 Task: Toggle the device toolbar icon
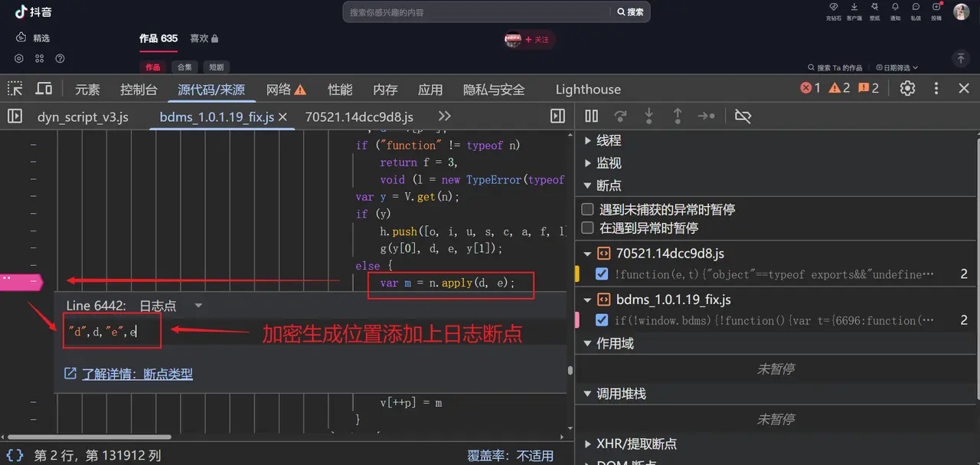[44, 89]
